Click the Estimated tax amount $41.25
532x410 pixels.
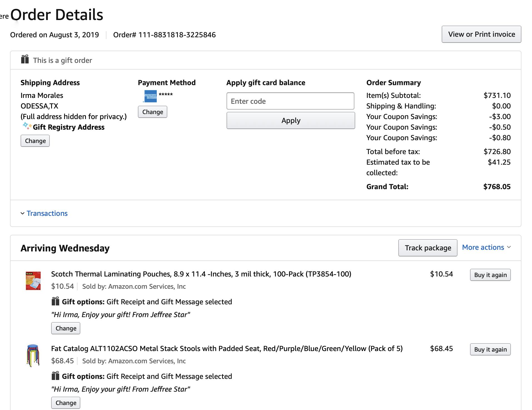click(499, 162)
